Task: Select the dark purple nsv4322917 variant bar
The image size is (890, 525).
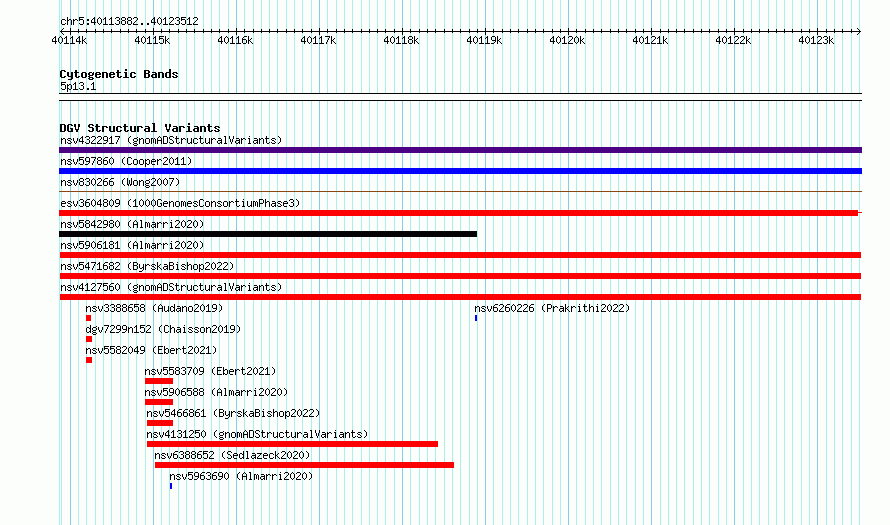Action: click(x=460, y=150)
